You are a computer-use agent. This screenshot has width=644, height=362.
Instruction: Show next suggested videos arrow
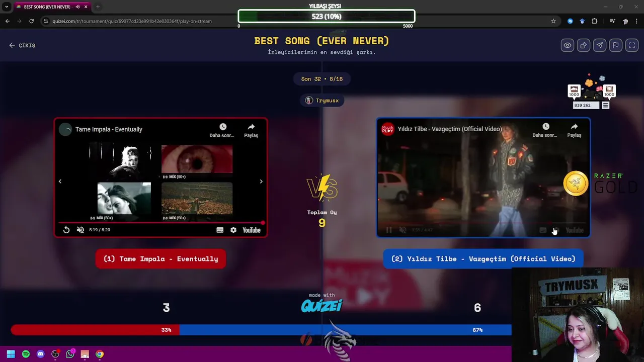(x=261, y=182)
